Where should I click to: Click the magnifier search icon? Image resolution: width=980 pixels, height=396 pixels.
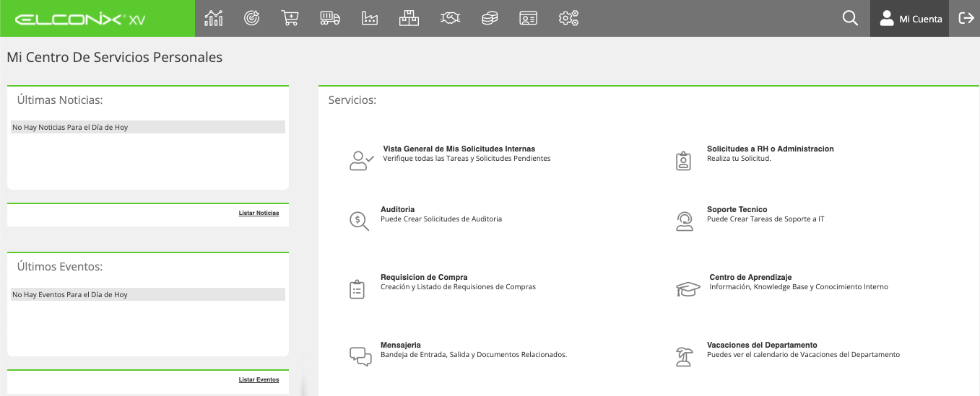[x=850, y=18]
